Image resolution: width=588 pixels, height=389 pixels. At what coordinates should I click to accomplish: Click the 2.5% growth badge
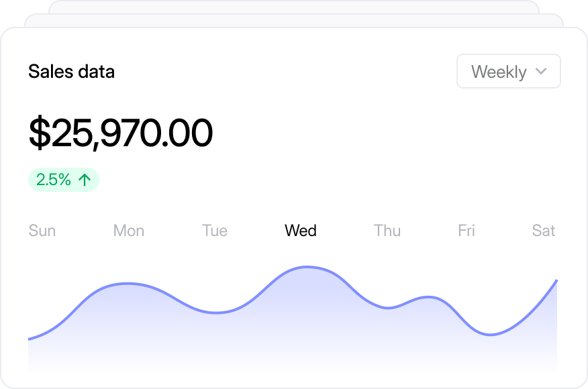[x=64, y=180]
